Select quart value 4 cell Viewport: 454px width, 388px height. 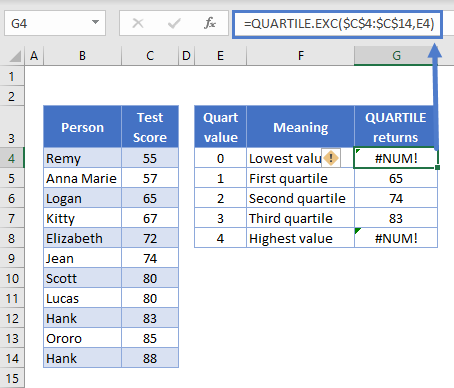(220, 238)
